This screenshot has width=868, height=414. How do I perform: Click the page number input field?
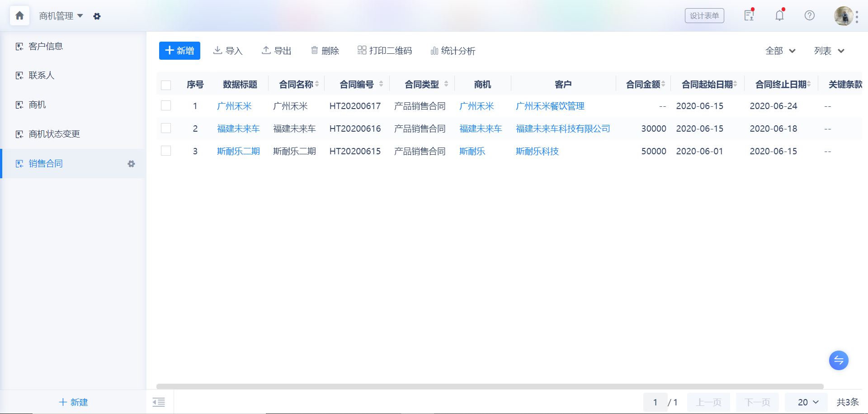[655, 402]
